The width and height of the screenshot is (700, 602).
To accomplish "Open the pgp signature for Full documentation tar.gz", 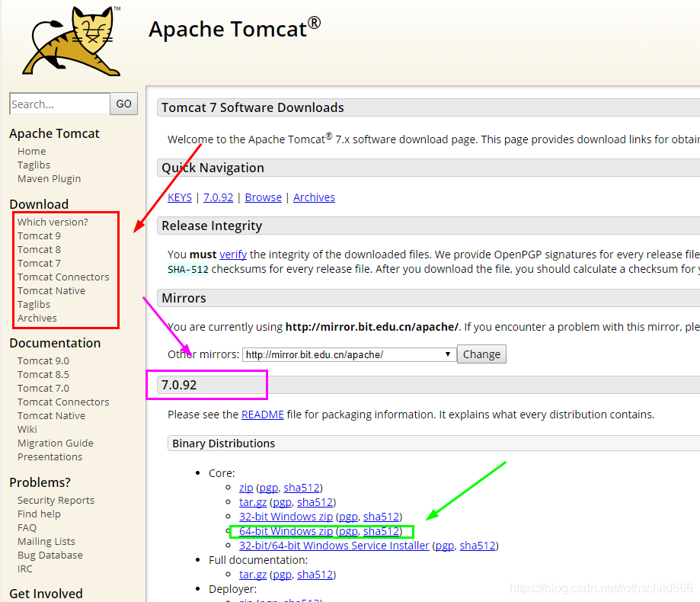I will (x=282, y=575).
